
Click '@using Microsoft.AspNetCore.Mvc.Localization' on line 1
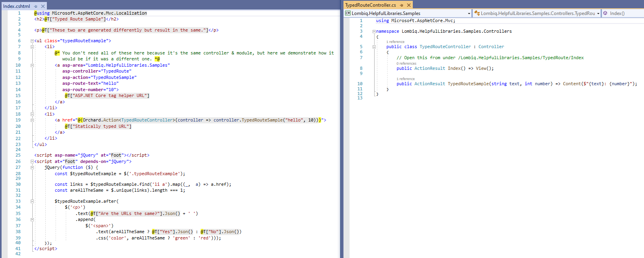coord(91,13)
